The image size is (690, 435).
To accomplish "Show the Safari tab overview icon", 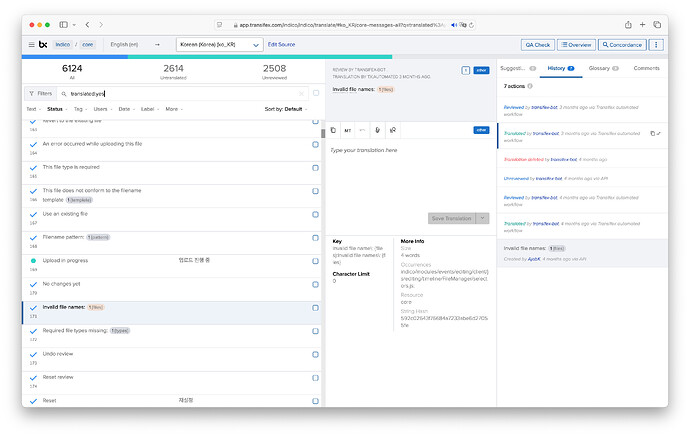I will (x=657, y=25).
